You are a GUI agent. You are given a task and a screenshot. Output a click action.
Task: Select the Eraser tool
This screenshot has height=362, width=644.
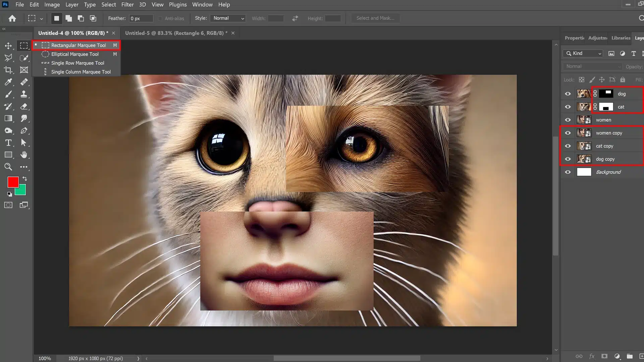[24, 106]
